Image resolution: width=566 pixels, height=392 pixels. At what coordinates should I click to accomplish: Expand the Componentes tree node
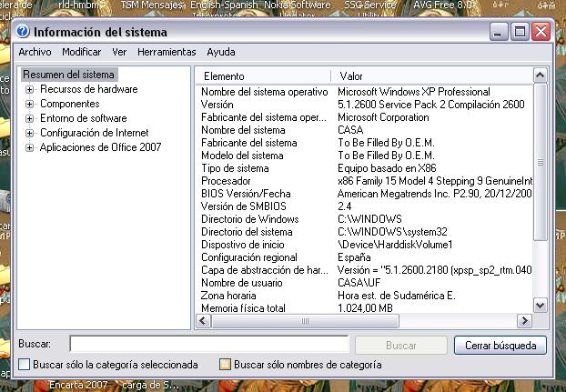[x=30, y=104]
